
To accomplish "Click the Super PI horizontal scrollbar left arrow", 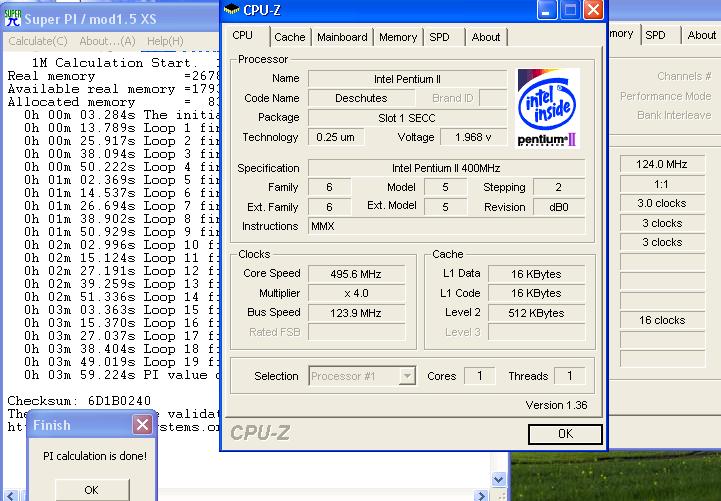I will coord(11,495).
